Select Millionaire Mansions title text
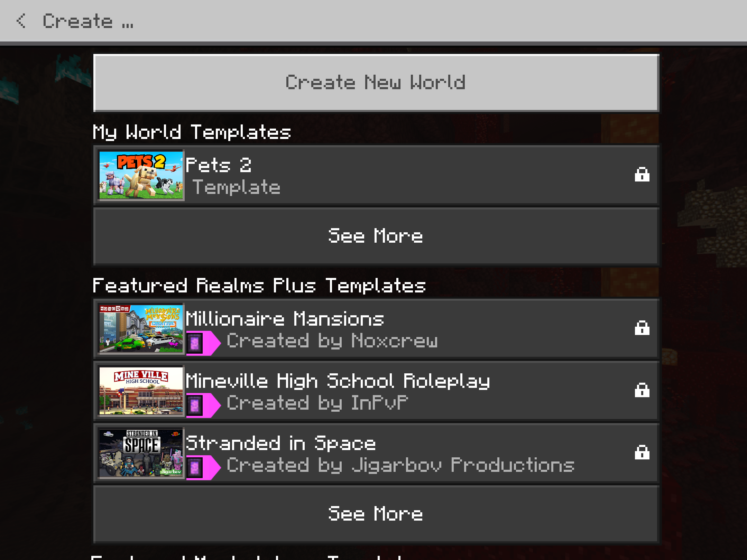 (x=285, y=318)
